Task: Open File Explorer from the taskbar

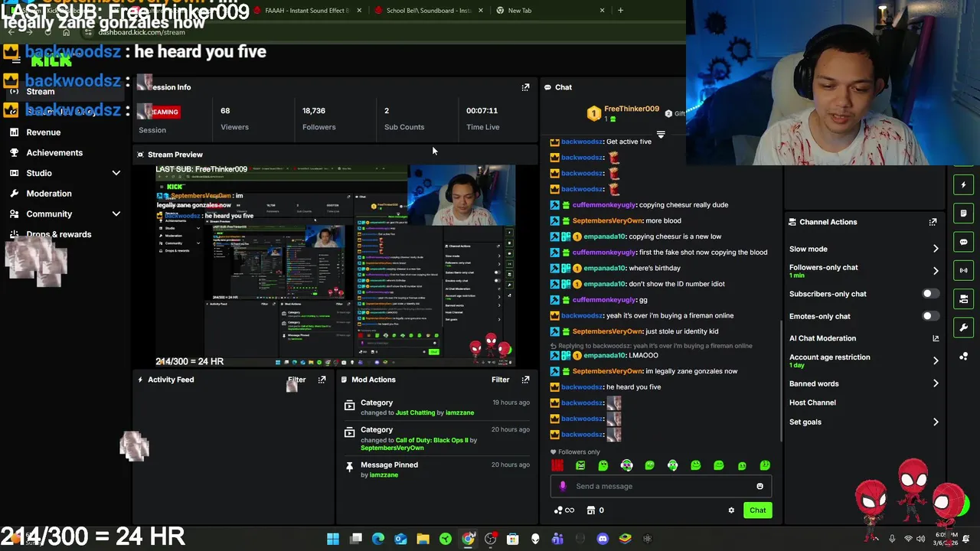Action: coord(423,539)
